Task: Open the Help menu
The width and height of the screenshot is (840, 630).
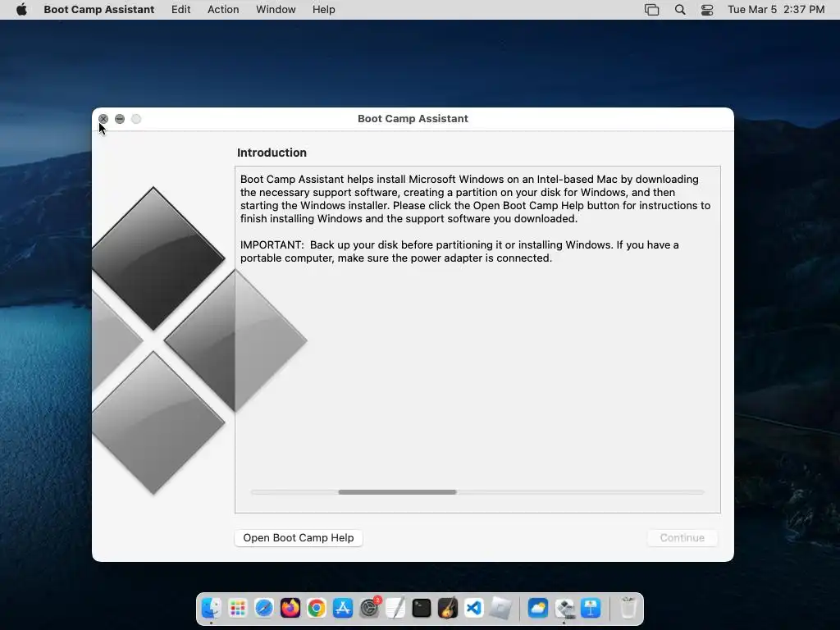Action: tap(323, 9)
